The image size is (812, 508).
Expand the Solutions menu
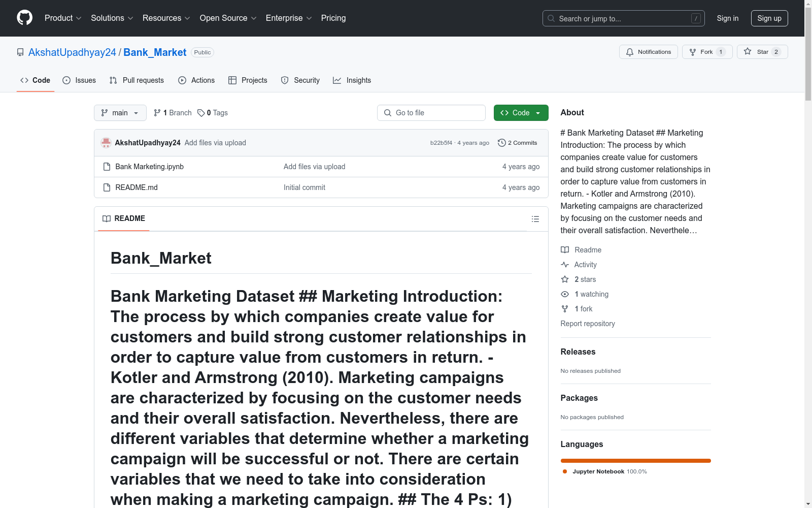[112, 18]
